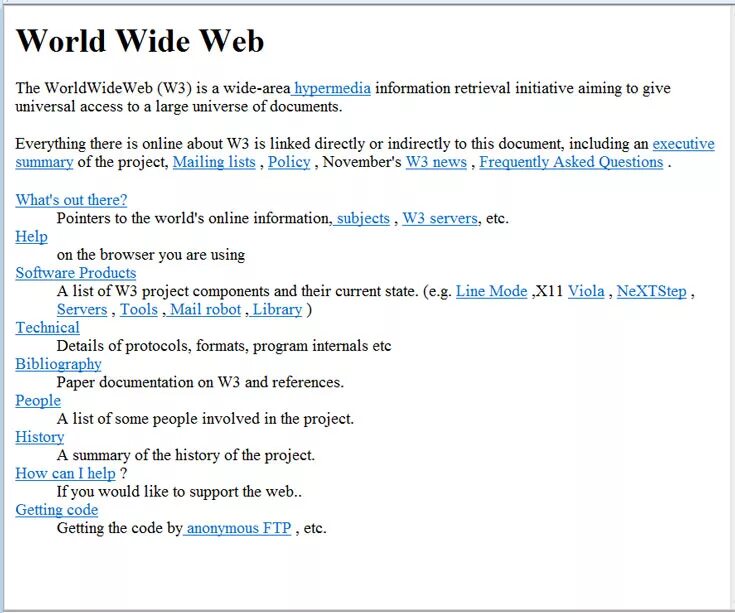Open the Viola link
Image resolution: width=735 pixels, height=613 pixels.
586,292
